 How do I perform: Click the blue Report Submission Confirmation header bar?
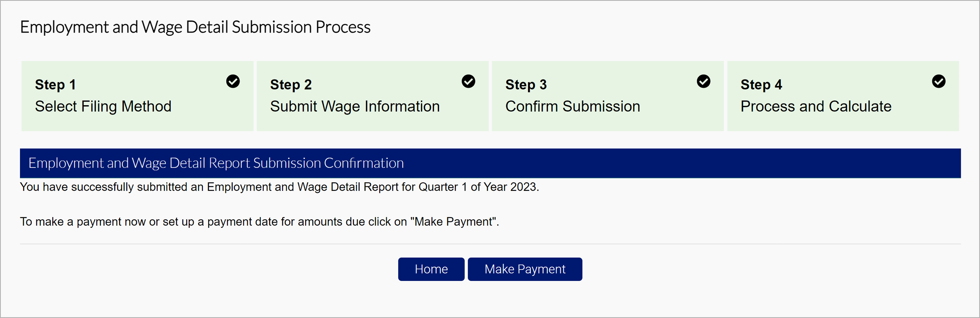tap(490, 163)
